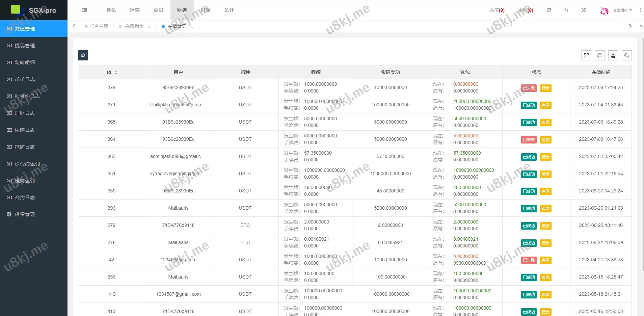The width and height of the screenshot is (644, 316).
Task: Click the export table icon
Action: coord(613,56)
